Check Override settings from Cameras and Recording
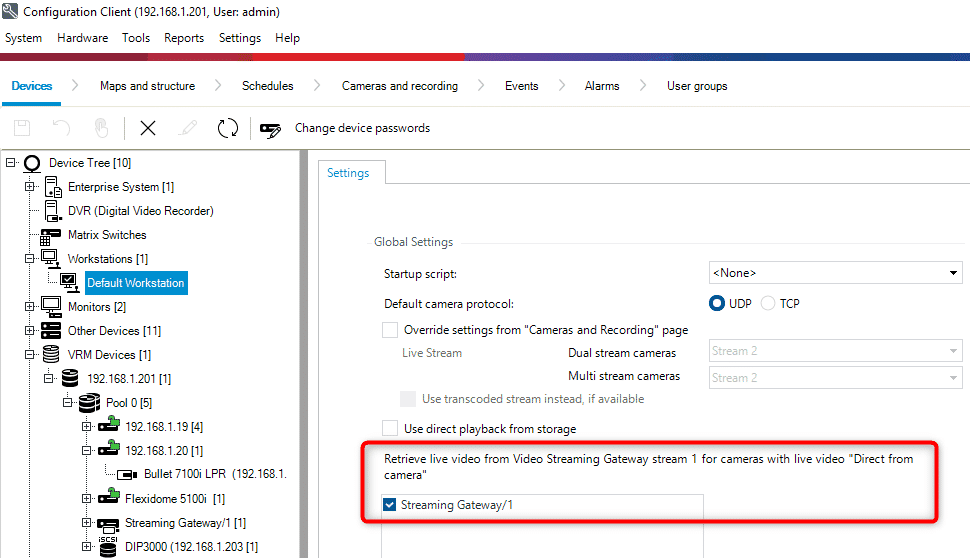 390,330
